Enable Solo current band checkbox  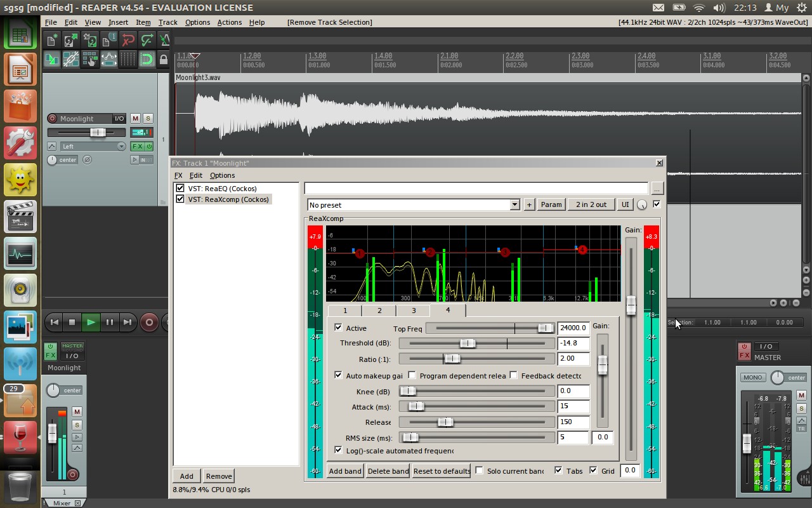(480, 471)
